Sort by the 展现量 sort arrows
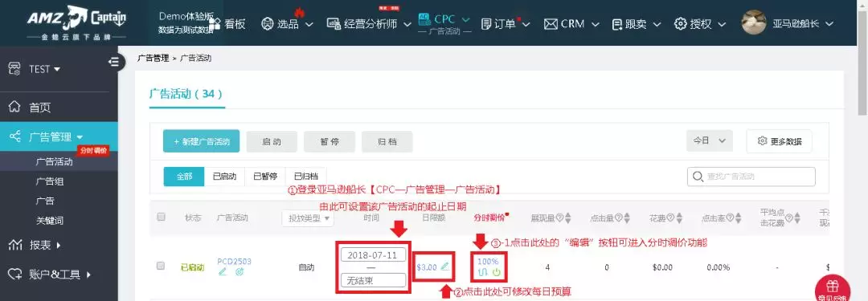Screen dimensions: 868x301 click(567, 218)
